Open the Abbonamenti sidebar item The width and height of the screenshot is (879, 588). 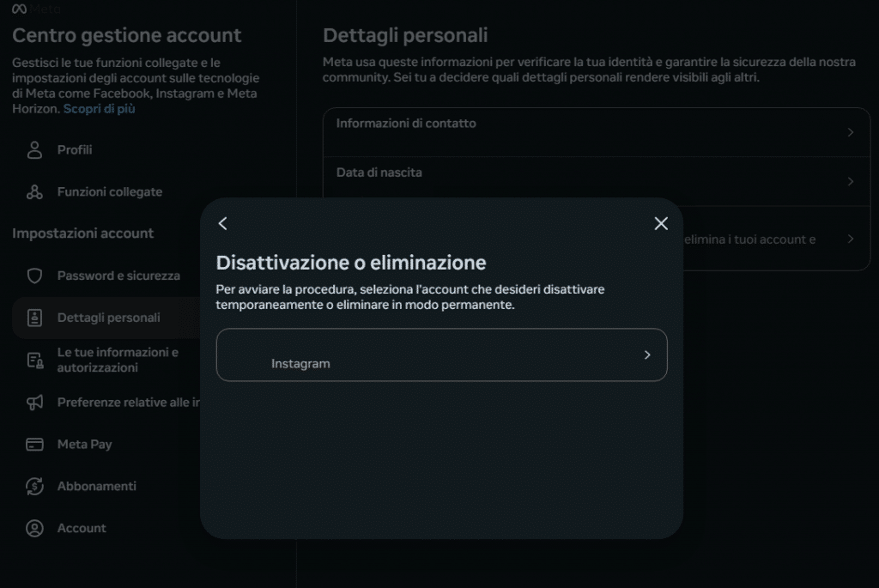pyautogui.click(x=106, y=486)
